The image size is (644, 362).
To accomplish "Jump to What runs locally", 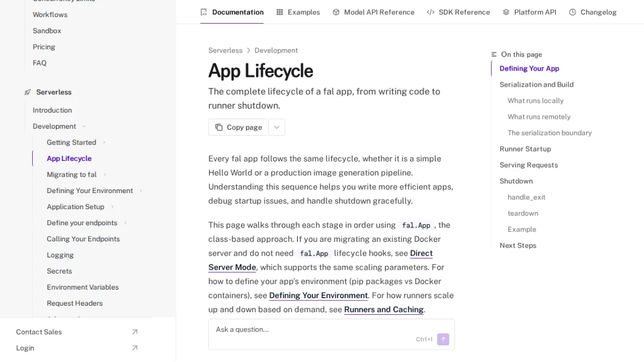I will (536, 100).
